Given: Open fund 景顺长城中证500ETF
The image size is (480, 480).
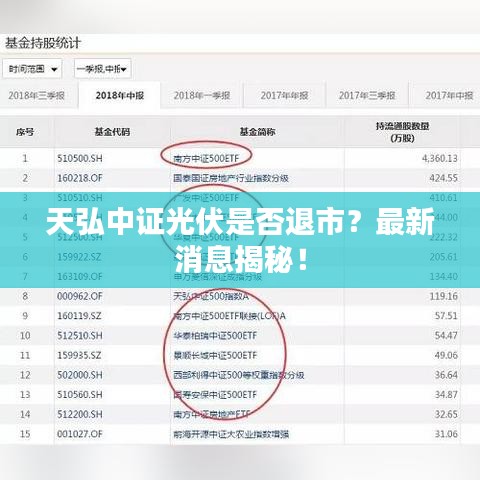Looking at the screenshot, I should (215, 355).
